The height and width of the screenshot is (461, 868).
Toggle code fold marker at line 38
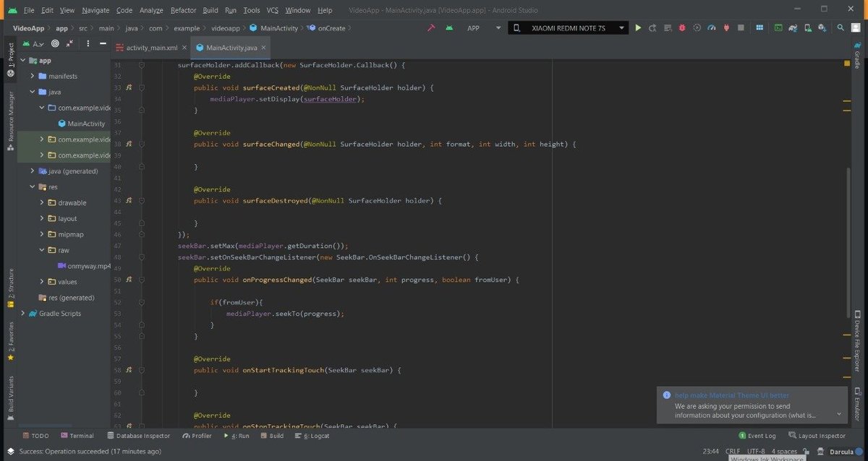click(142, 144)
